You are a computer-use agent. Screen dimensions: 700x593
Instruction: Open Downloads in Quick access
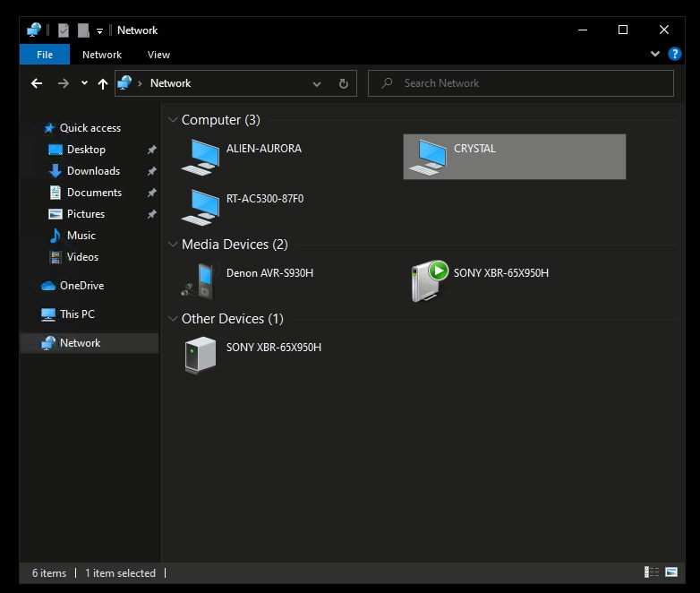93,171
